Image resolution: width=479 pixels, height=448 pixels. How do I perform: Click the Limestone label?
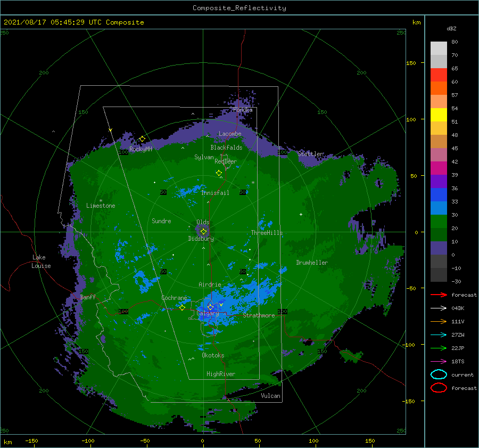click(101, 206)
